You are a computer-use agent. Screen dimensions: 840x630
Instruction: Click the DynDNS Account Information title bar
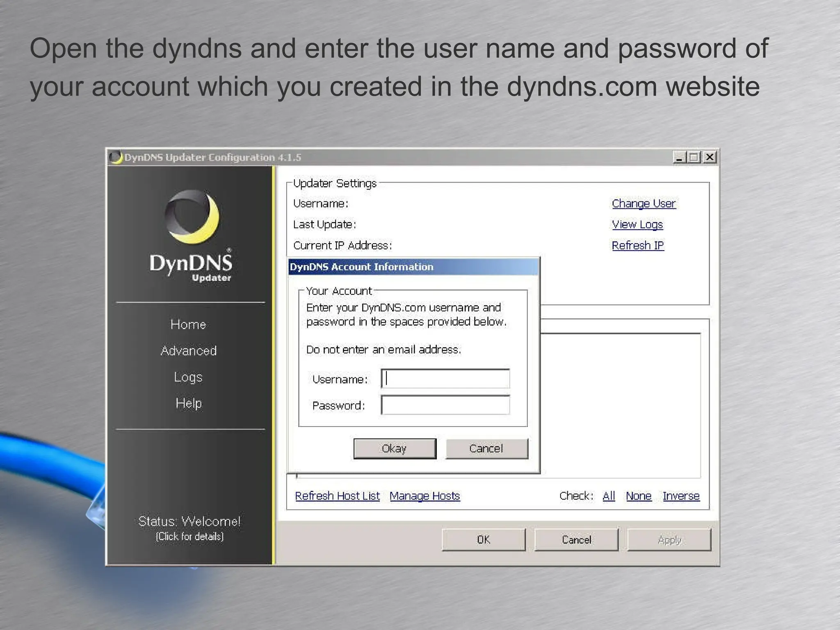click(413, 267)
